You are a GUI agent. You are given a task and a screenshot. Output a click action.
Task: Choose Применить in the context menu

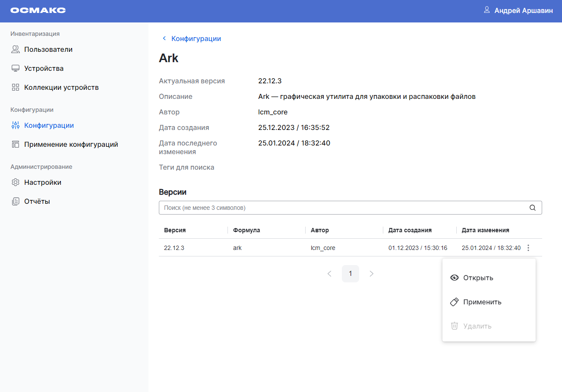(x=482, y=302)
